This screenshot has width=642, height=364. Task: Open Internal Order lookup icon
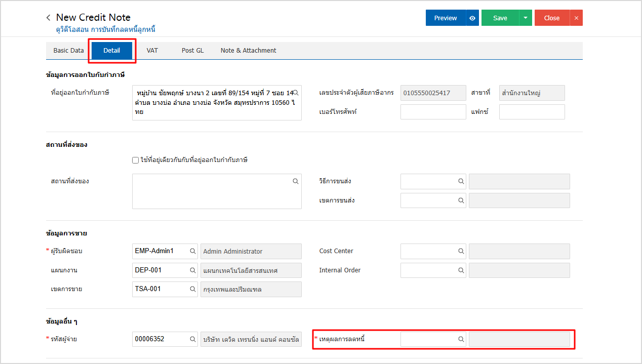pyautogui.click(x=461, y=270)
